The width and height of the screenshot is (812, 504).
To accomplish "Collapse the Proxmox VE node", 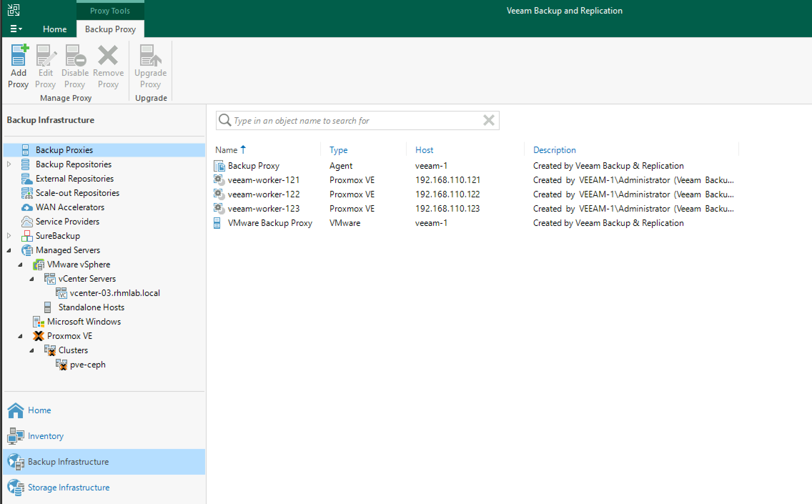I will click(x=21, y=336).
